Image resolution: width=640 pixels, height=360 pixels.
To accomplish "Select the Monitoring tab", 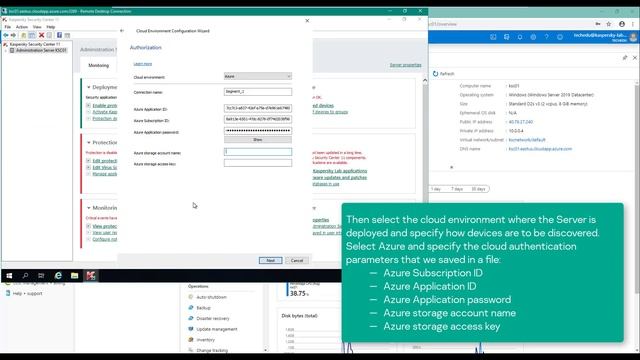I will point(99,65).
